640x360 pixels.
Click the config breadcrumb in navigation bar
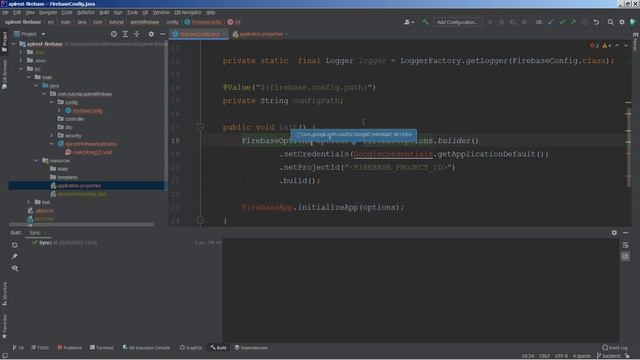(x=172, y=22)
